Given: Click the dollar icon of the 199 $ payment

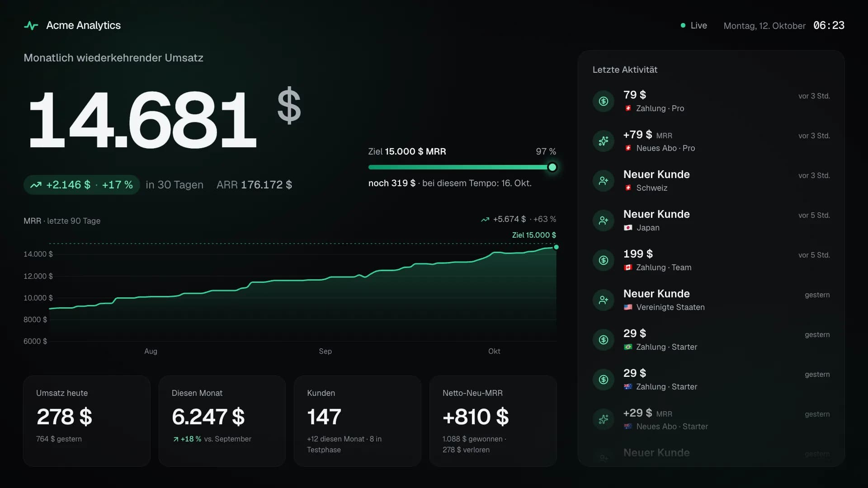Looking at the screenshot, I should pos(604,260).
